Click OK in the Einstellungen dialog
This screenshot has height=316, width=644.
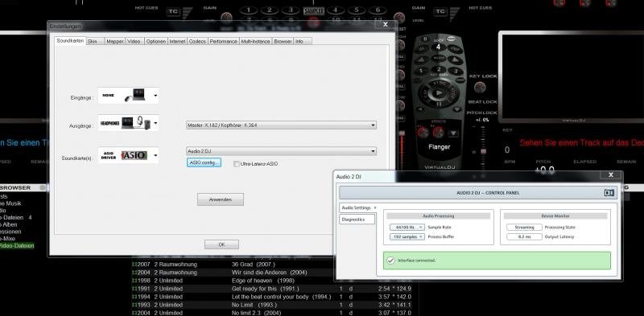tap(222, 244)
